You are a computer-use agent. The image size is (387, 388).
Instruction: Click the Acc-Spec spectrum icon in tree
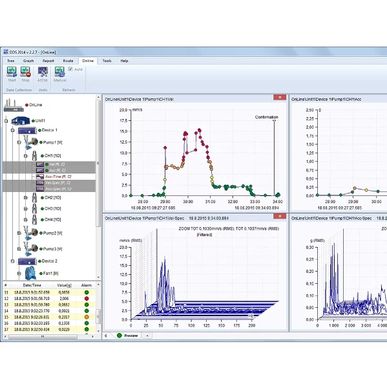40,189
